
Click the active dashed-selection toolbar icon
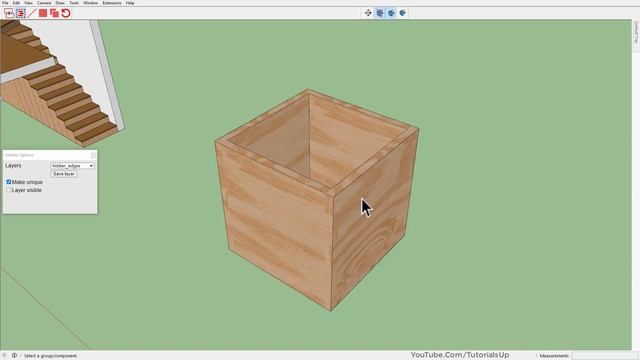pos(20,13)
